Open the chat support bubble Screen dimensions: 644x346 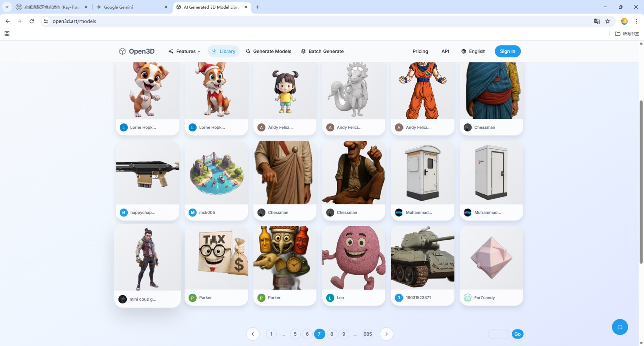pyautogui.click(x=620, y=327)
